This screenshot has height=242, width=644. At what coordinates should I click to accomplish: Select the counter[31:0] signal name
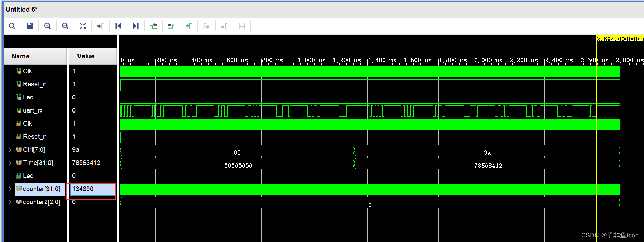click(x=41, y=189)
